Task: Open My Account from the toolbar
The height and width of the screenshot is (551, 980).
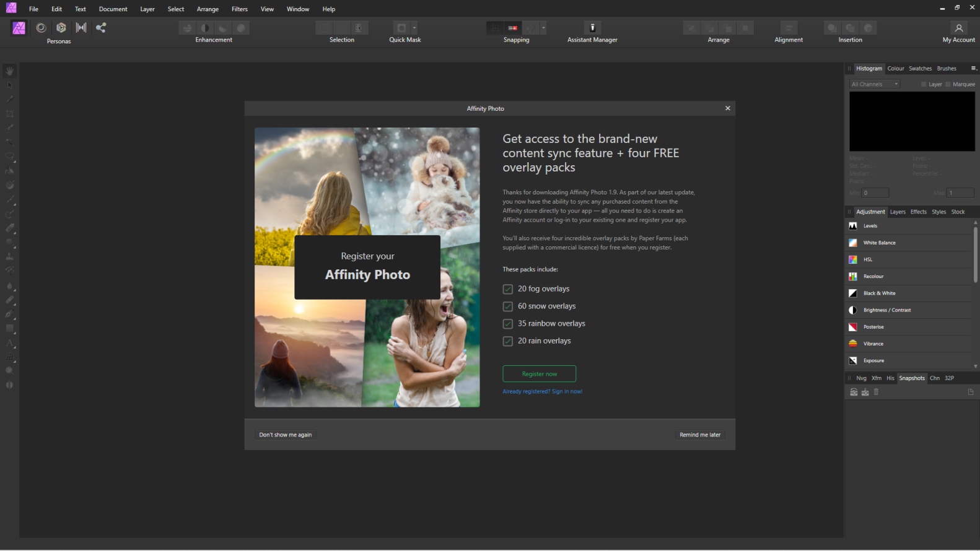Action: (958, 28)
